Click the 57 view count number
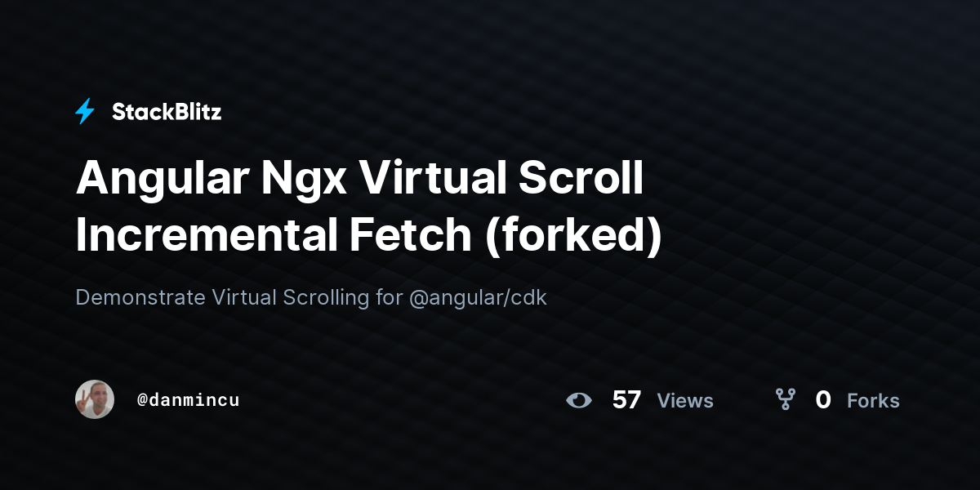980x490 pixels. tap(626, 400)
